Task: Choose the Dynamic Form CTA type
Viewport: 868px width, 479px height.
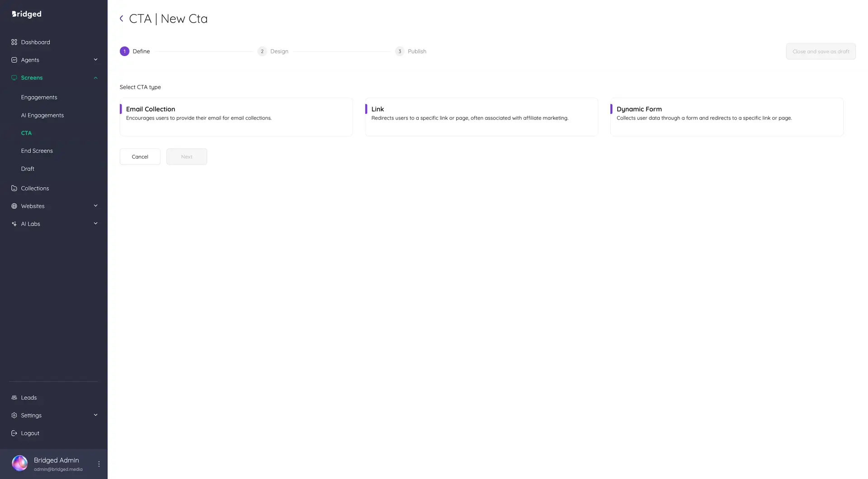Action: (x=726, y=117)
